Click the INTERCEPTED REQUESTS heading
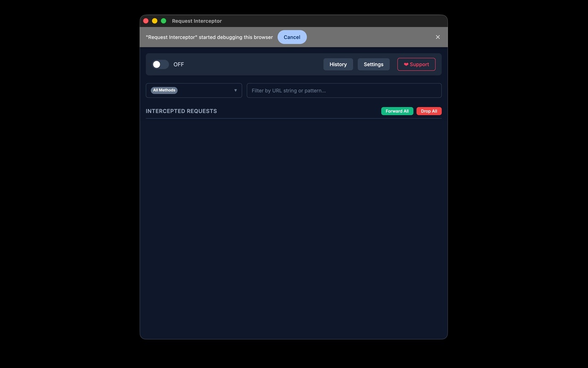The height and width of the screenshot is (368, 588). pos(181,111)
